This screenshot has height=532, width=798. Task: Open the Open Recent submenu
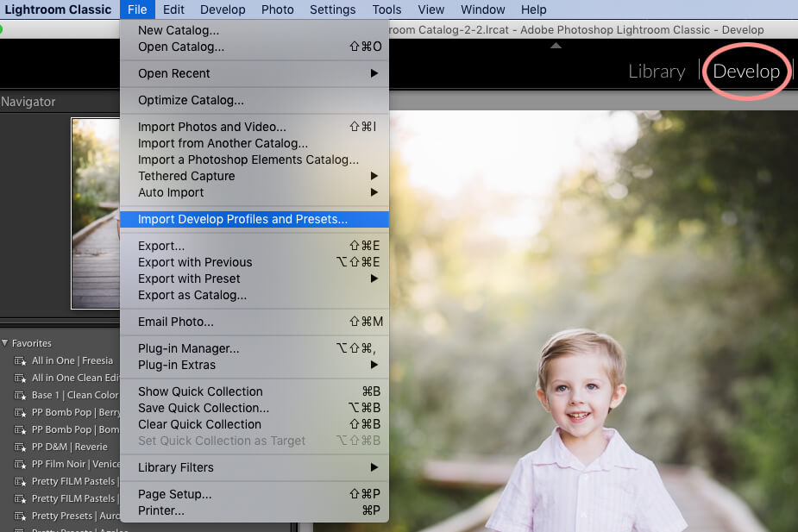point(173,73)
